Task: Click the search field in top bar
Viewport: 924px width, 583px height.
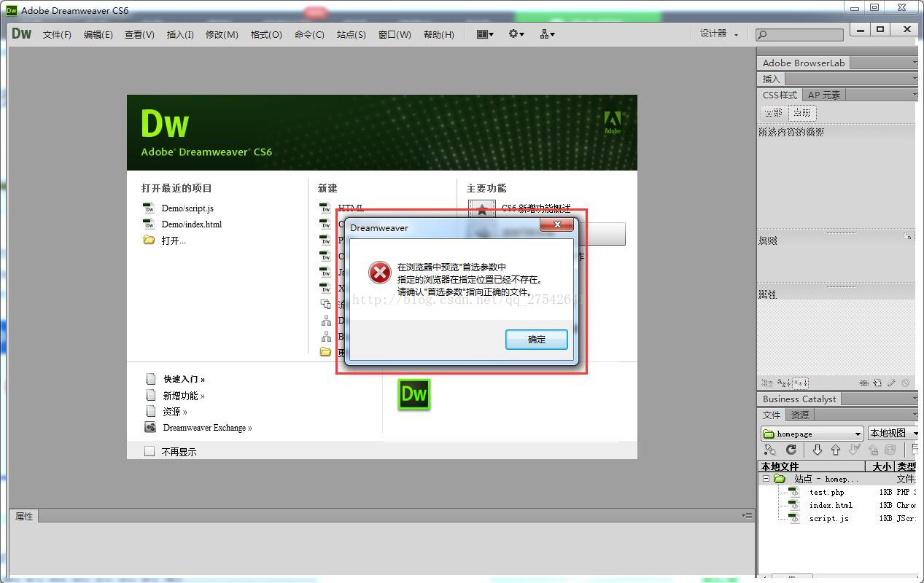Action: click(x=799, y=34)
